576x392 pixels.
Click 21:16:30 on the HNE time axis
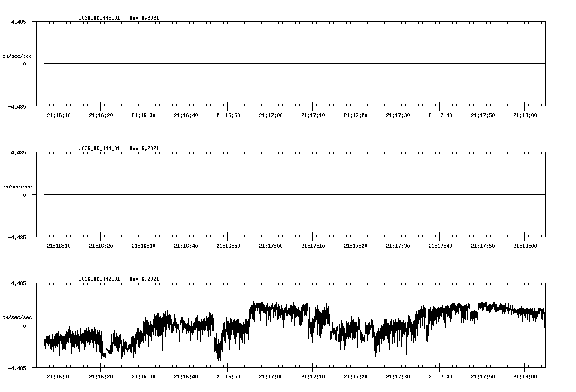click(x=143, y=115)
